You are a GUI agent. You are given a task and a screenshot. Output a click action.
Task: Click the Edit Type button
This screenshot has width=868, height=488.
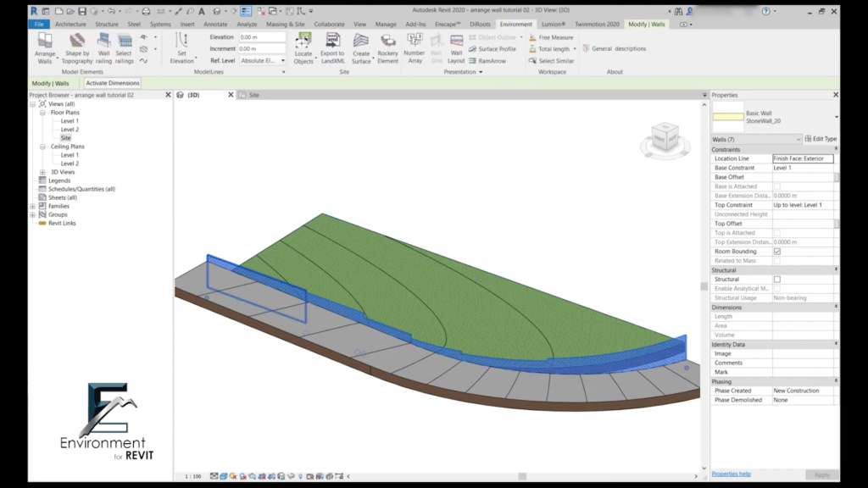point(821,139)
